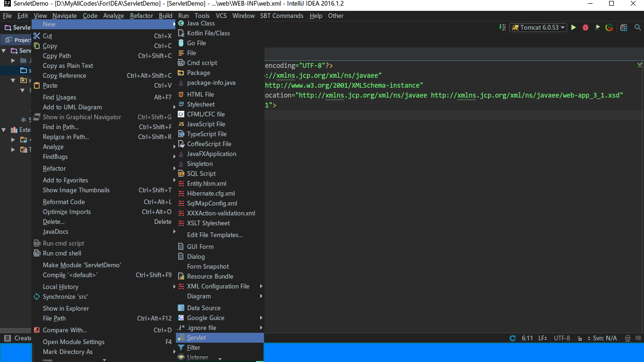Image resolution: width=644 pixels, height=362 pixels.
Task: Click the Stylesheet CSS icon
Action: 181,104
